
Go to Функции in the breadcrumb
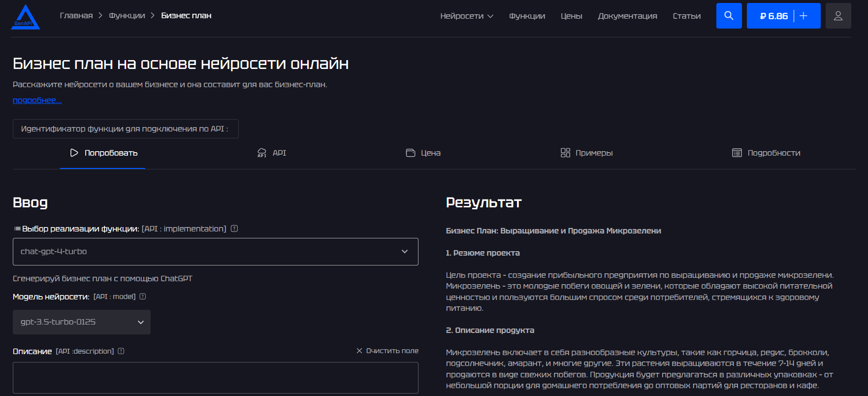127,16
